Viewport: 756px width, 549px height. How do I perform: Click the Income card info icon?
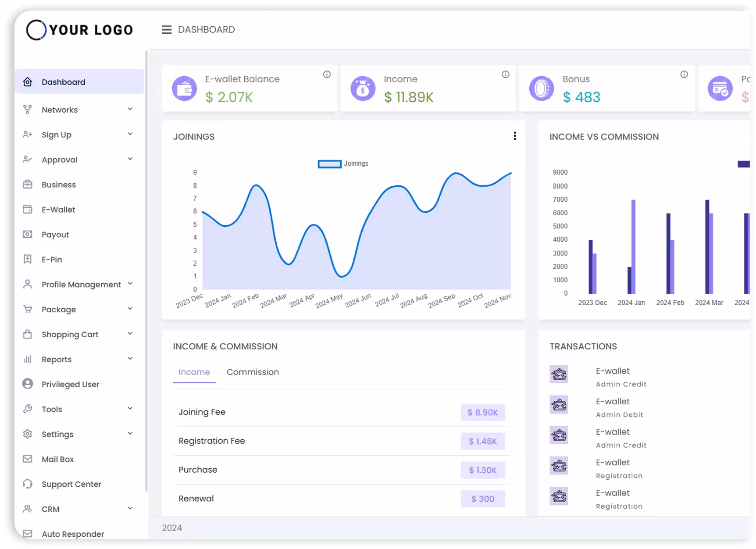pos(505,75)
